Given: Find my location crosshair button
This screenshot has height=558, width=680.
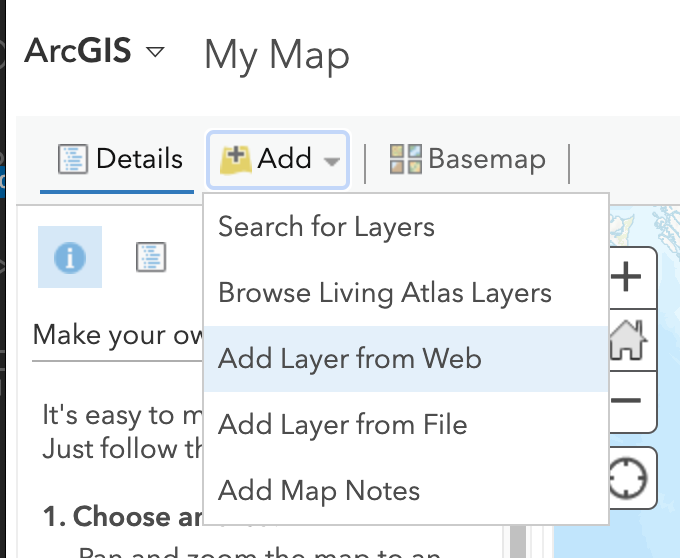Looking at the screenshot, I should (632, 478).
